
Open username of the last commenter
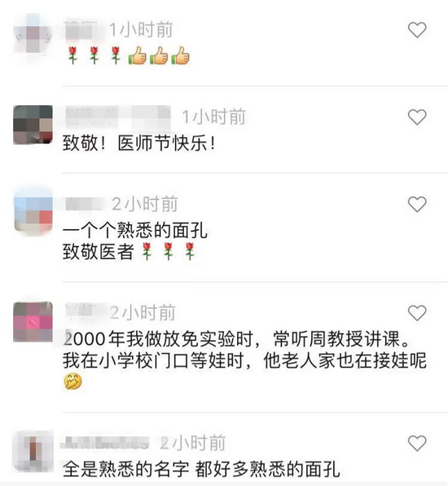click(x=105, y=443)
